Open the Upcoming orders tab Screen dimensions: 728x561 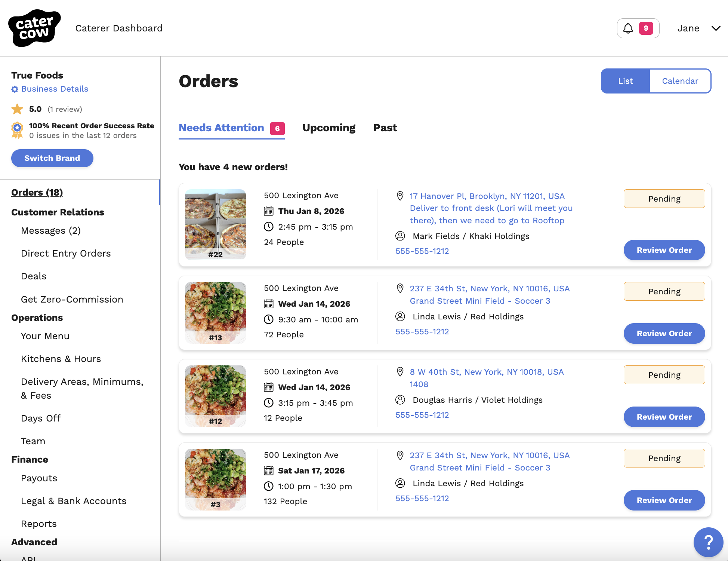tap(329, 128)
